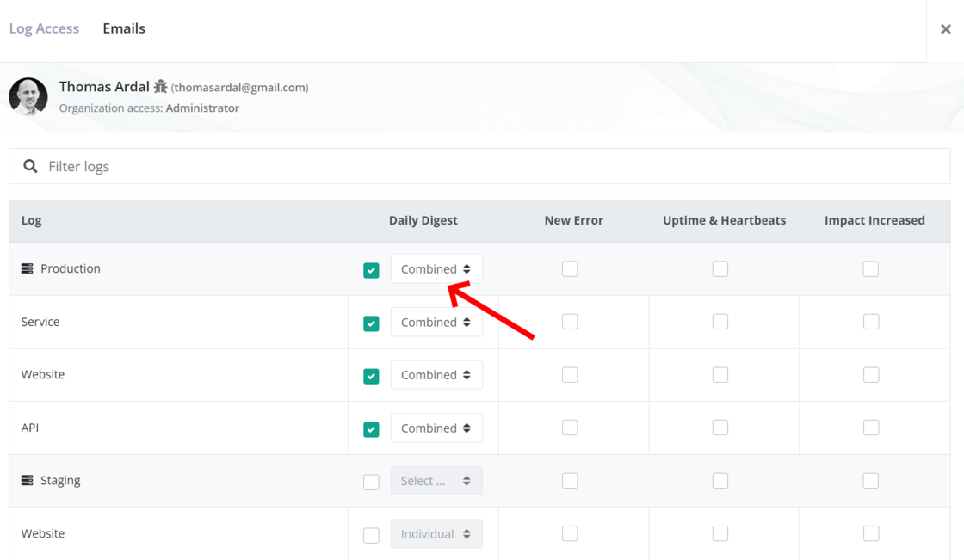Click the Daily Digest column header
The width and height of the screenshot is (964, 560).
(x=423, y=220)
